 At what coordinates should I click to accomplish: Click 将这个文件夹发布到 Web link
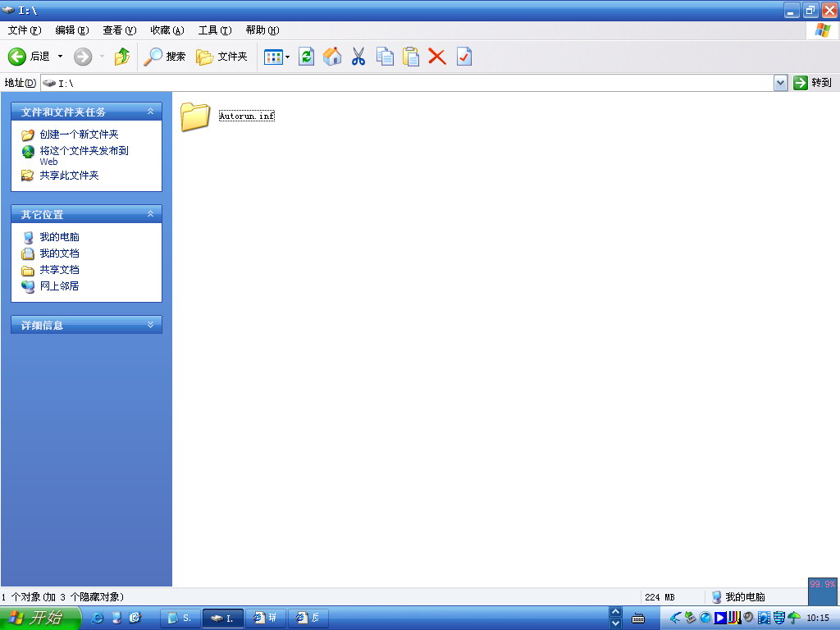[84, 155]
